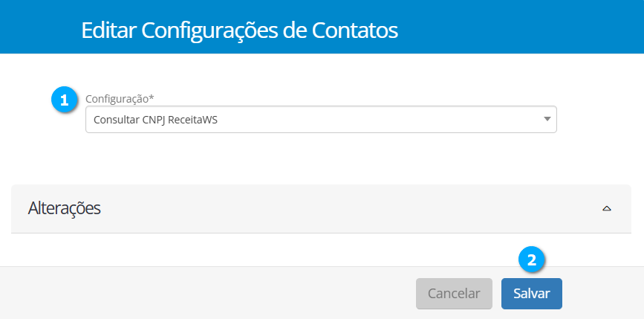Click 'Editar Configurações de Contatos' title
The width and height of the screenshot is (644, 319).
(239, 30)
